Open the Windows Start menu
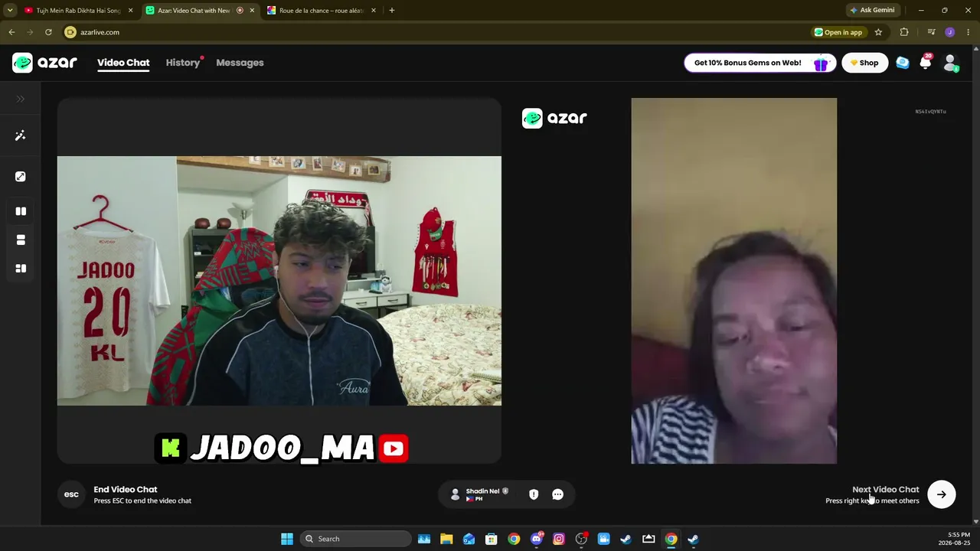The width and height of the screenshot is (980, 551). click(x=287, y=539)
